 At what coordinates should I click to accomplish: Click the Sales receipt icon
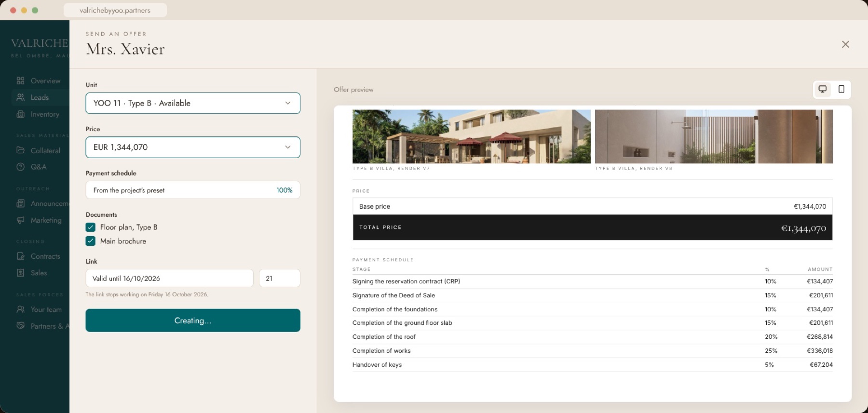coord(20,273)
